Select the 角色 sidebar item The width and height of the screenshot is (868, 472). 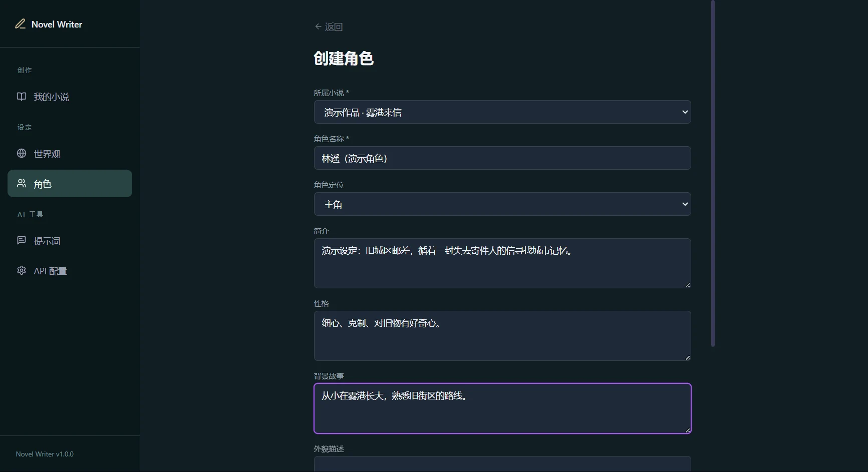70,183
